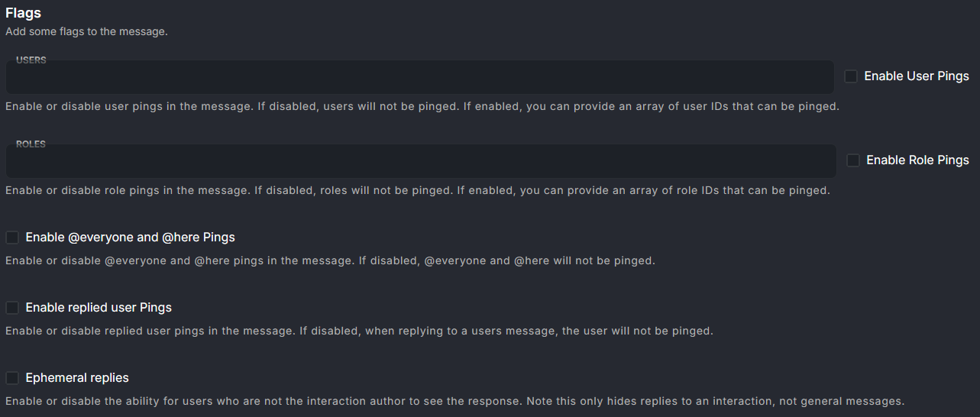Viewport: 980px width, 417px height.
Task: Focus the Roles ID input field
Action: (420, 162)
